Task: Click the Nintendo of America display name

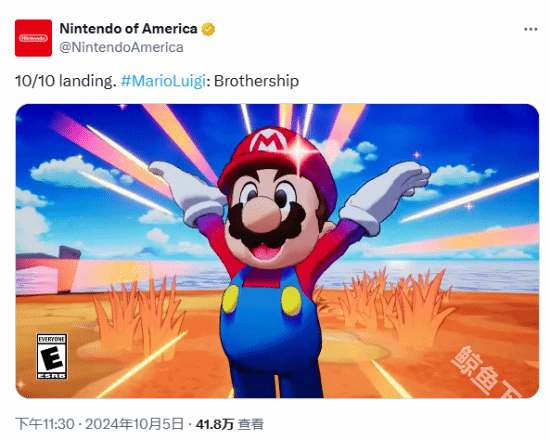Action: [128, 29]
